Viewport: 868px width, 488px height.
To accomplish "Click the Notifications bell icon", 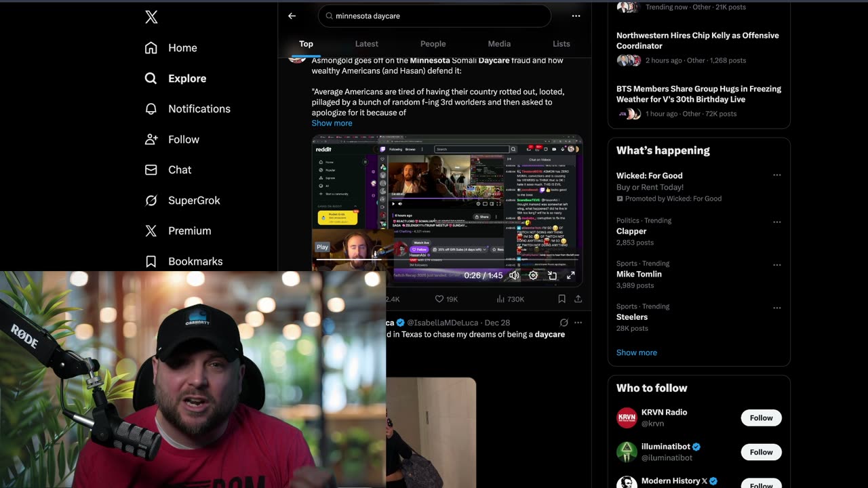I will pos(151,108).
